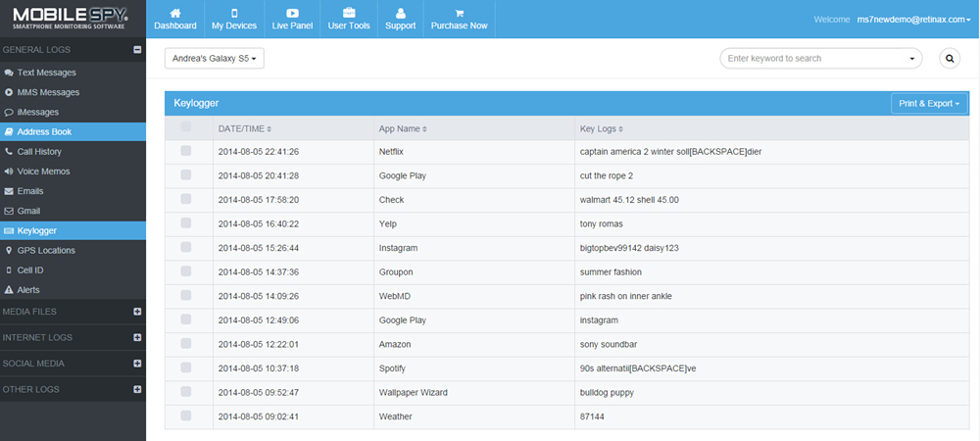The image size is (980, 441).
Task: Sort by Key Logs column arrows
Action: click(620, 129)
